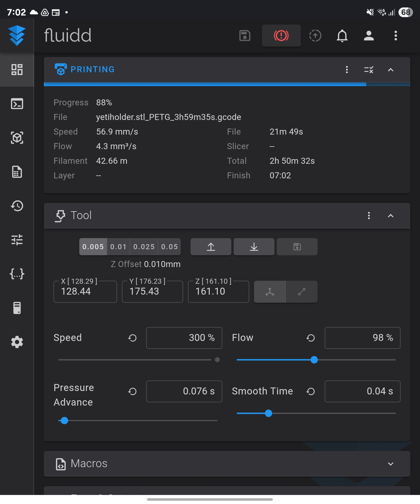The image size is (420, 504).
Task: Select the 0.025 Z offset step
Action: coord(144,247)
